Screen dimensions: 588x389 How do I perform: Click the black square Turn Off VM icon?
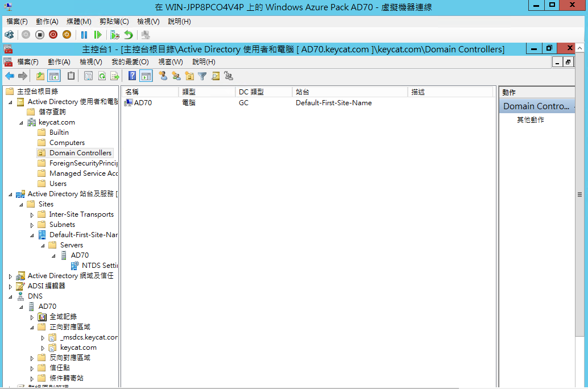tap(40, 35)
